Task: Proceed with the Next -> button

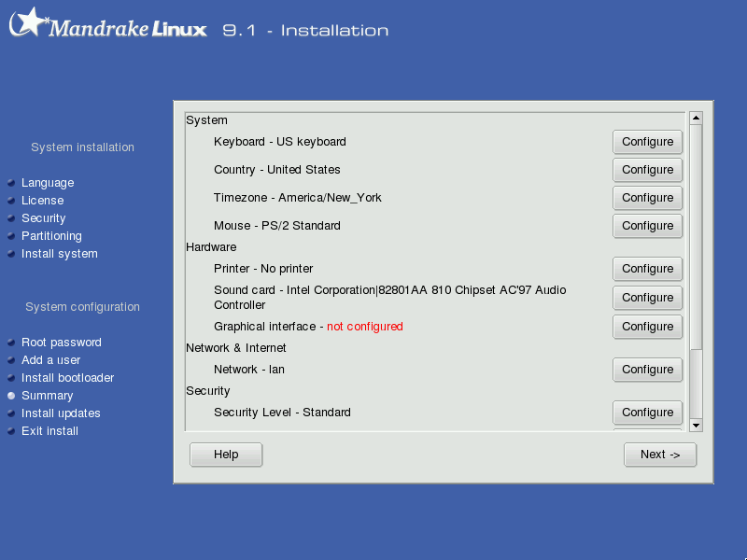Action: point(660,455)
